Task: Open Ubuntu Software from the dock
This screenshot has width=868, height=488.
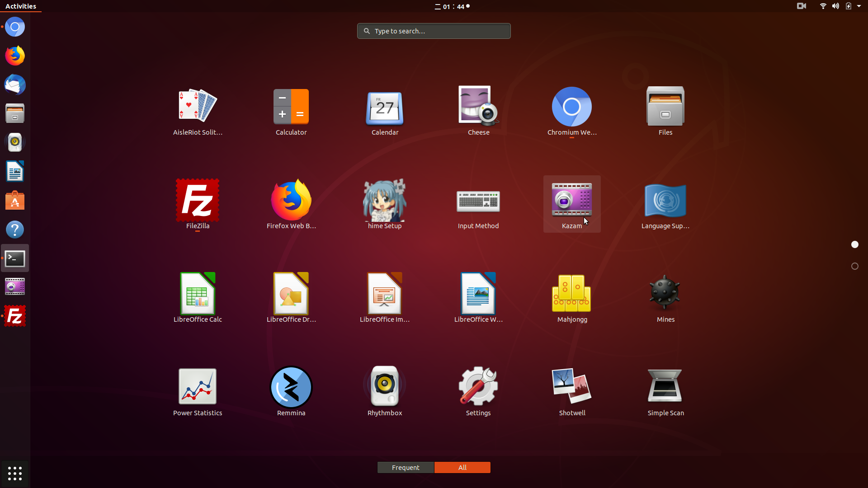Action: pyautogui.click(x=15, y=201)
